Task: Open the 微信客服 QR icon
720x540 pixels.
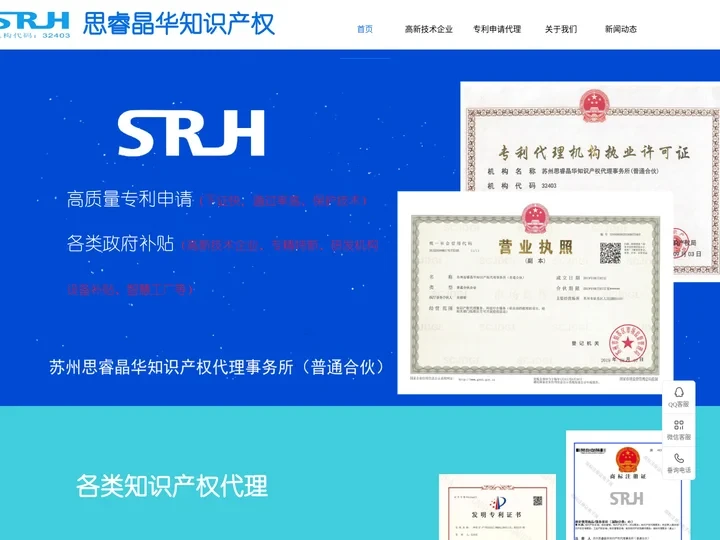Action: click(x=679, y=425)
